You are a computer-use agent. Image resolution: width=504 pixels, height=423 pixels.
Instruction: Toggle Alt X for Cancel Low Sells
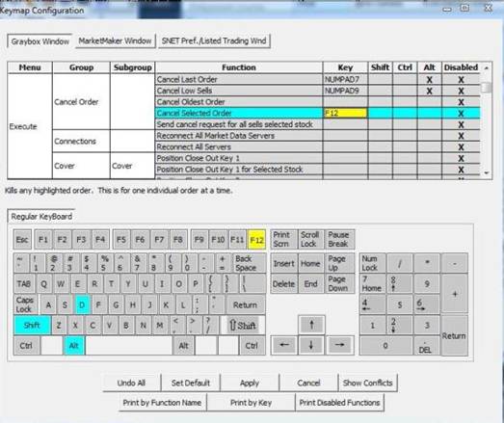(429, 91)
